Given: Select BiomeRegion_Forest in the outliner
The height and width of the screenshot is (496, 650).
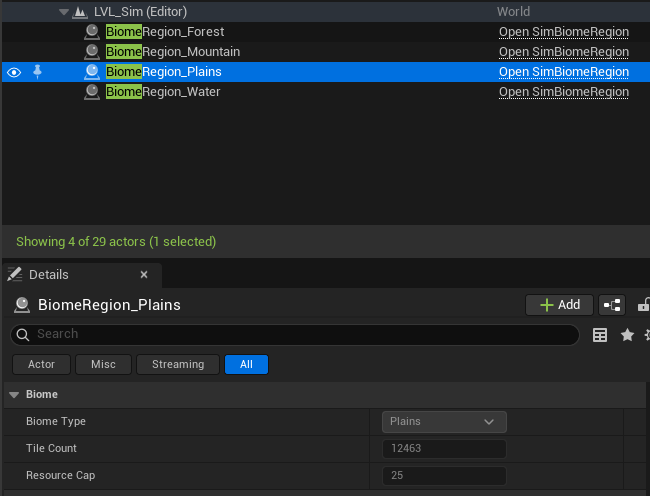Looking at the screenshot, I should (x=165, y=32).
